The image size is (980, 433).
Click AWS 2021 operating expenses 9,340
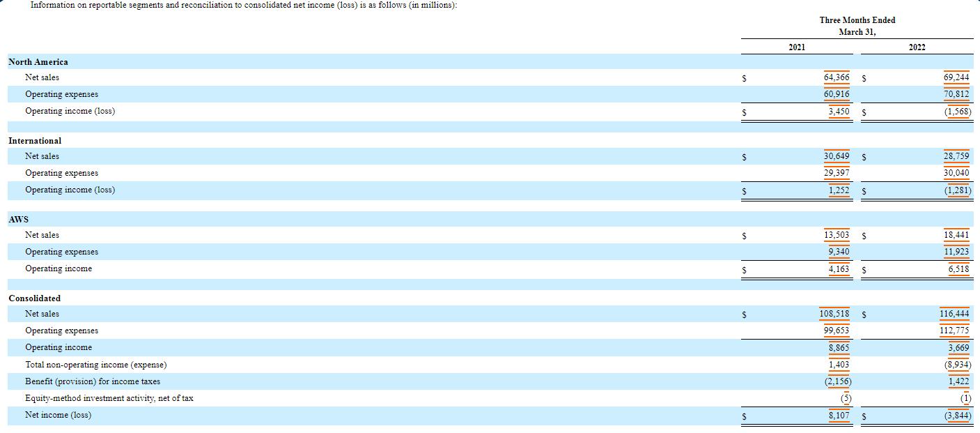point(839,252)
